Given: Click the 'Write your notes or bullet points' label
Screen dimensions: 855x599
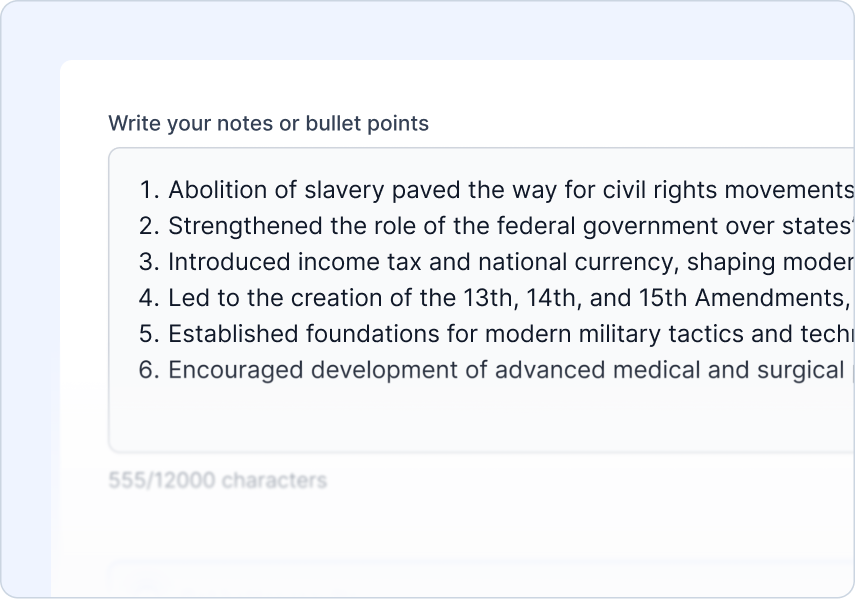Looking at the screenshot, I should [x=268, y=123].
